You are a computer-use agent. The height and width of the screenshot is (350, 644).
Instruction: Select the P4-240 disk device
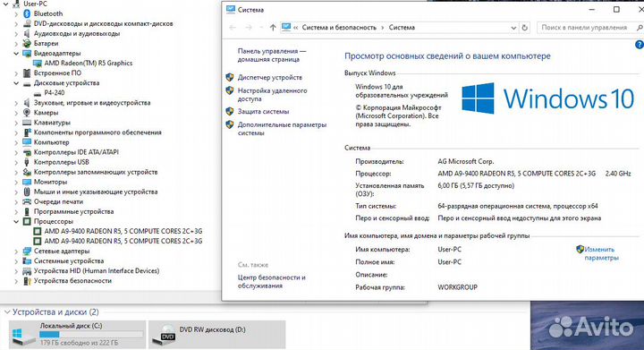point(55,93)
